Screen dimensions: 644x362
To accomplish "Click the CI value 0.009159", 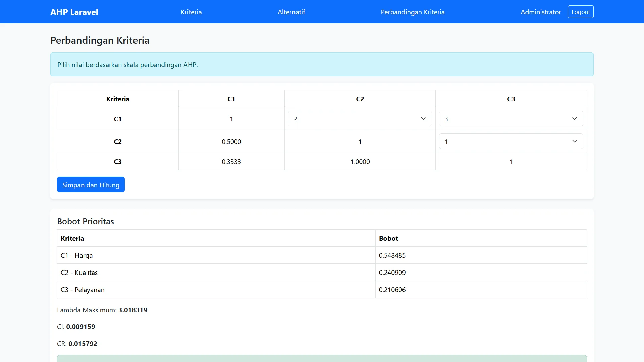I will pyautogui.click(x=80, y=327).
